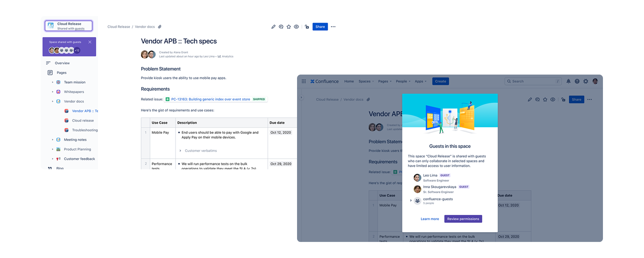Screen dimensions: 644x258
Task: Open the settings gear icon
Action: [586, 81]
